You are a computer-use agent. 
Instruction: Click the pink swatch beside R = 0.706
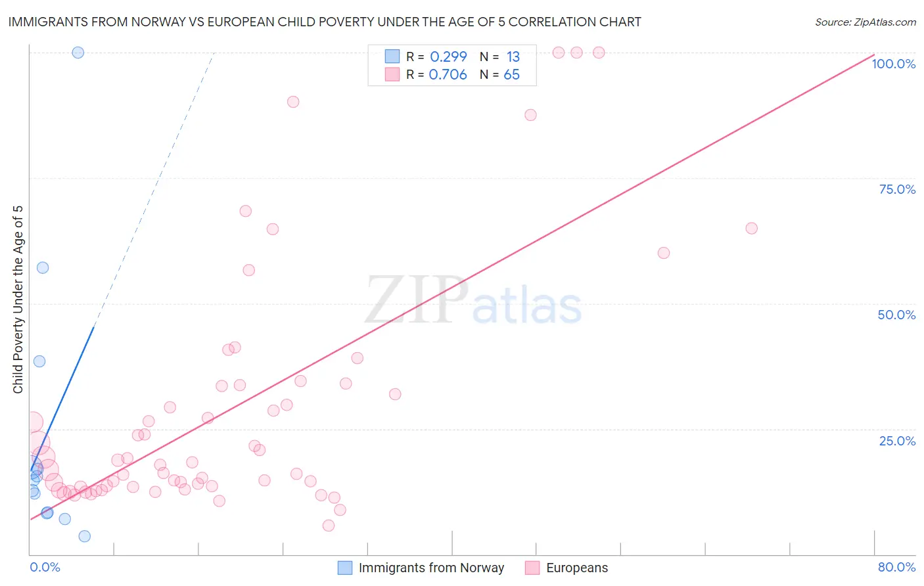pyautogui.click(x=392, y=74)
